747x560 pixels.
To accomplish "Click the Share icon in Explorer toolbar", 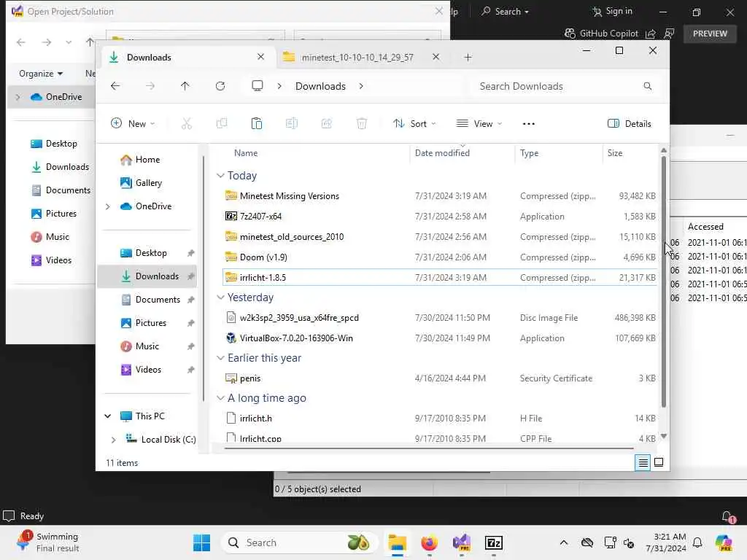I will click(x=326, y=124).
